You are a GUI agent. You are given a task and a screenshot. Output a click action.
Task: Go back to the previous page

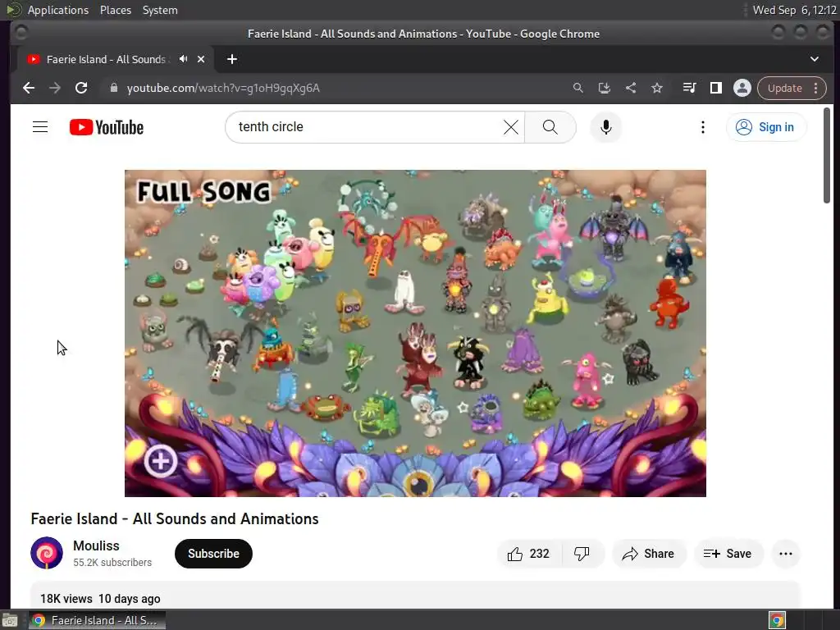pyautogui.click(x=29, y=88)
